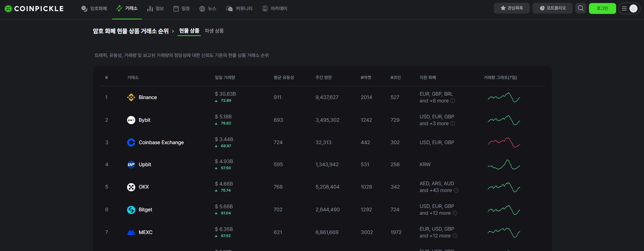Sort by the #마켓 column header

point(366,78)
